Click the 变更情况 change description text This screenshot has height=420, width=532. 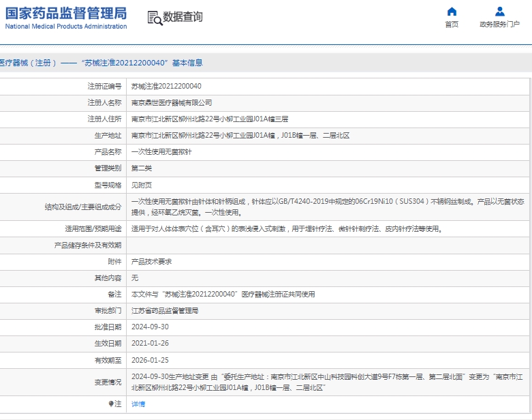(x=327, y=382)
